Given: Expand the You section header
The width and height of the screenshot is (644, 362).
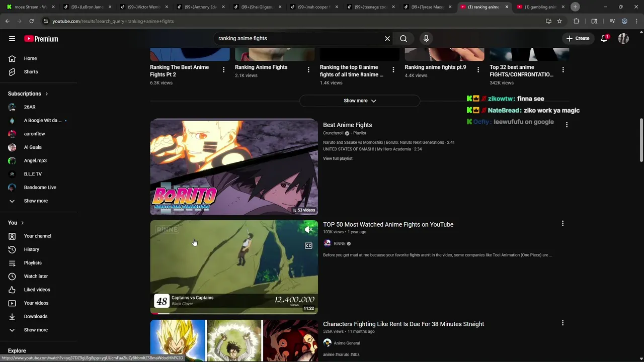Looking at the screenshot, I should tap(16, 223).
